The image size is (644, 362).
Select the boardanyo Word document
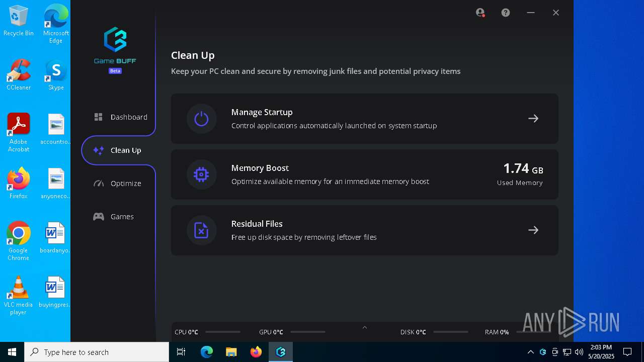(x=56, y=238)
